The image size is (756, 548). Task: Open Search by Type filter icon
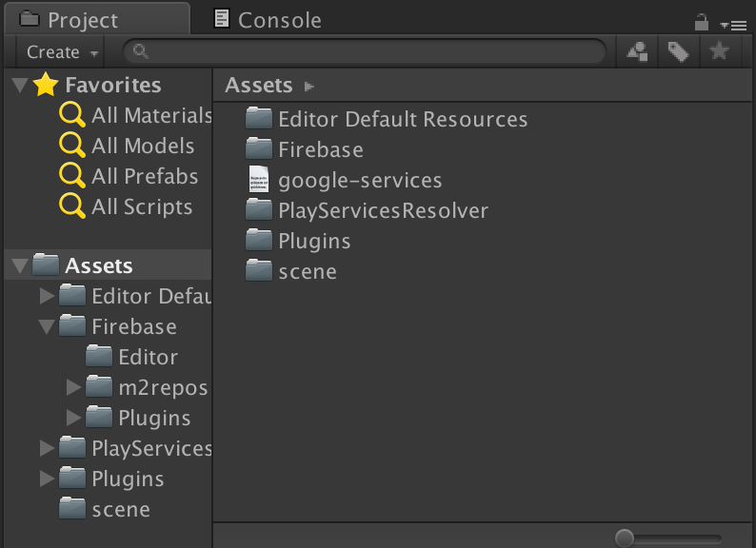point(637,51)
